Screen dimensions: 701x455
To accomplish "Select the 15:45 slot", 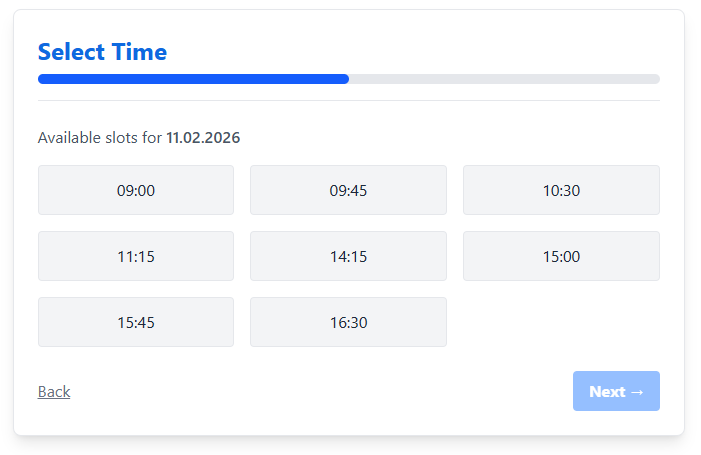I will pyautogui.click(x=136, y=322).
